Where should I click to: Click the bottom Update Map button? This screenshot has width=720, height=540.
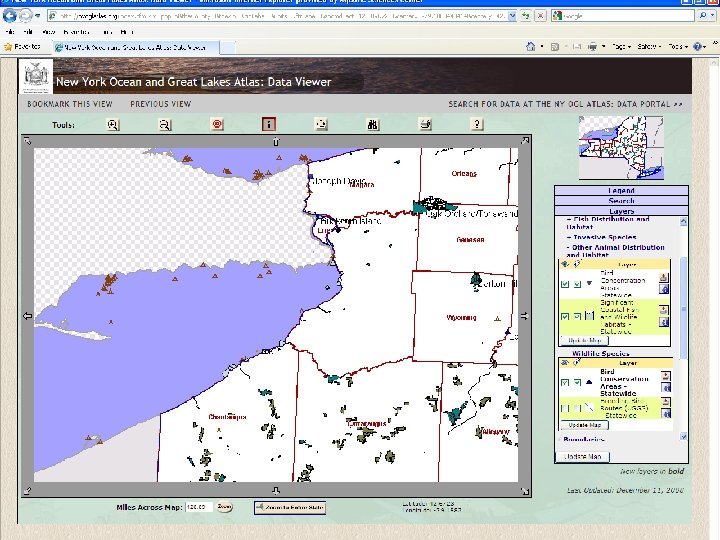(x=582, y=457)
